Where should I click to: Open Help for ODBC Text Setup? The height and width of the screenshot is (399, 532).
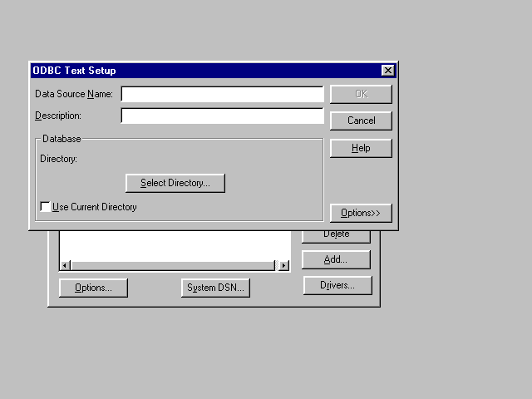361,148
